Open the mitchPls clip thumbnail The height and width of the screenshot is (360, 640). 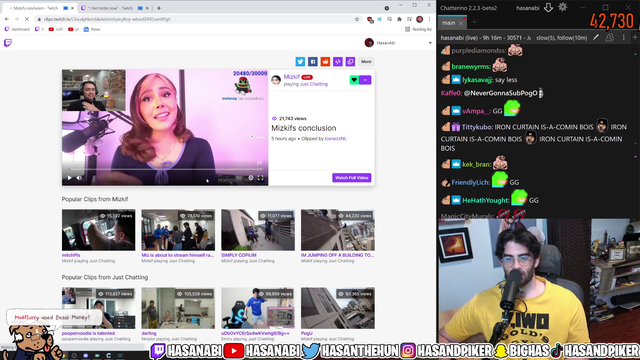coord(98,230)
